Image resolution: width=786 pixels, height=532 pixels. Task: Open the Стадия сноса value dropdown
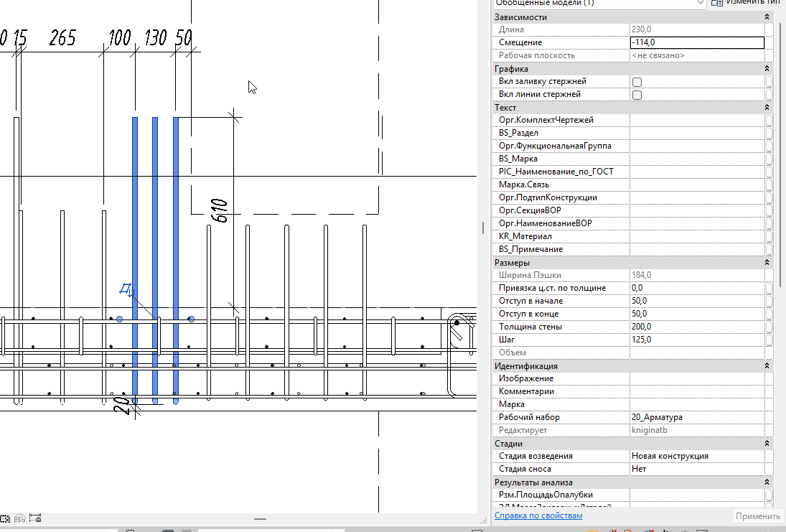(x=697, y=469)
